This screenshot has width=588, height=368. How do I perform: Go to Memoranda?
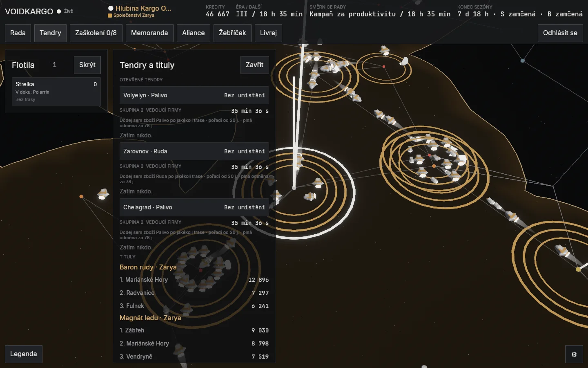[x=149, y=33]
